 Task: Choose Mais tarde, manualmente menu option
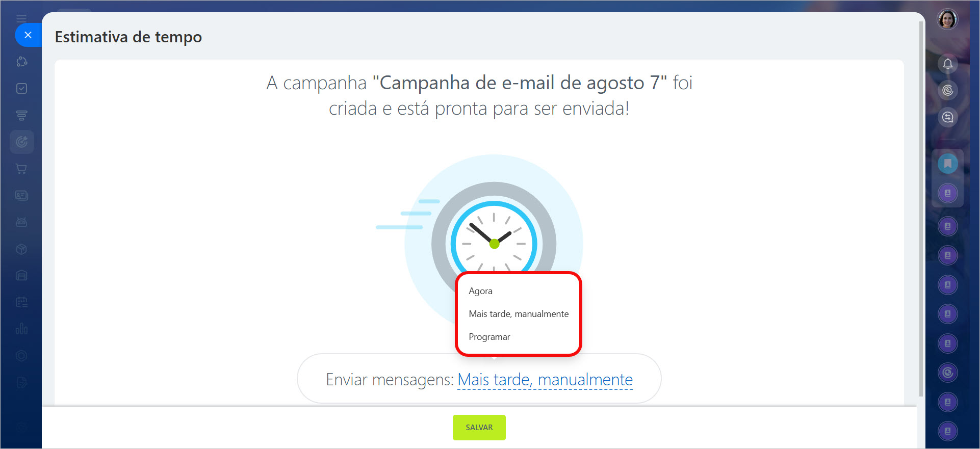[x=519, y=314]
